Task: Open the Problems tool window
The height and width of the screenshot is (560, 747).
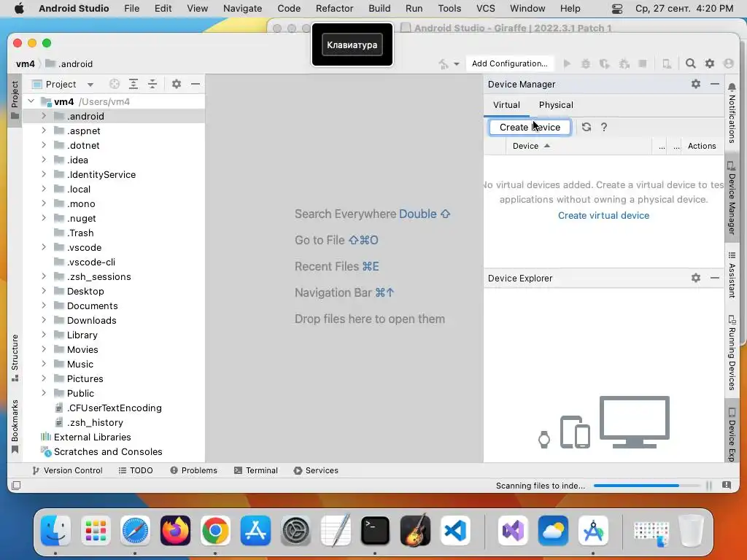Action: 193,470
